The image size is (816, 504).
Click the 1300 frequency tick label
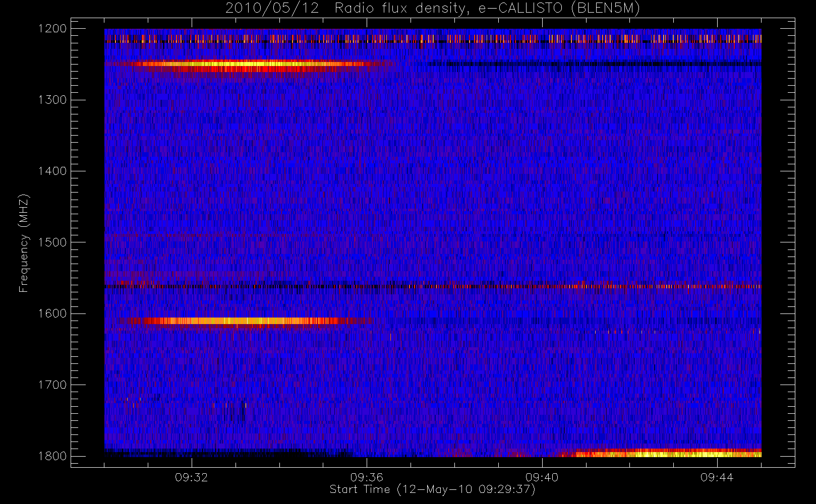(52, 100)
